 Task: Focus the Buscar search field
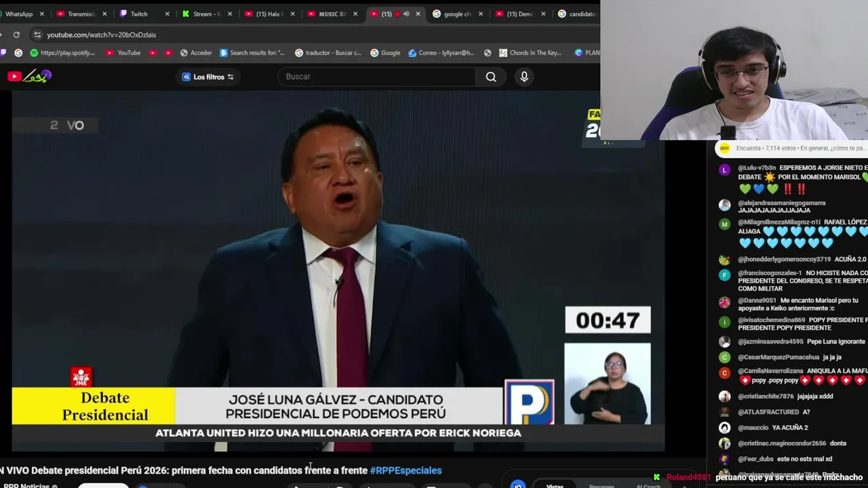pyautogui.click(x=377, y=77)
